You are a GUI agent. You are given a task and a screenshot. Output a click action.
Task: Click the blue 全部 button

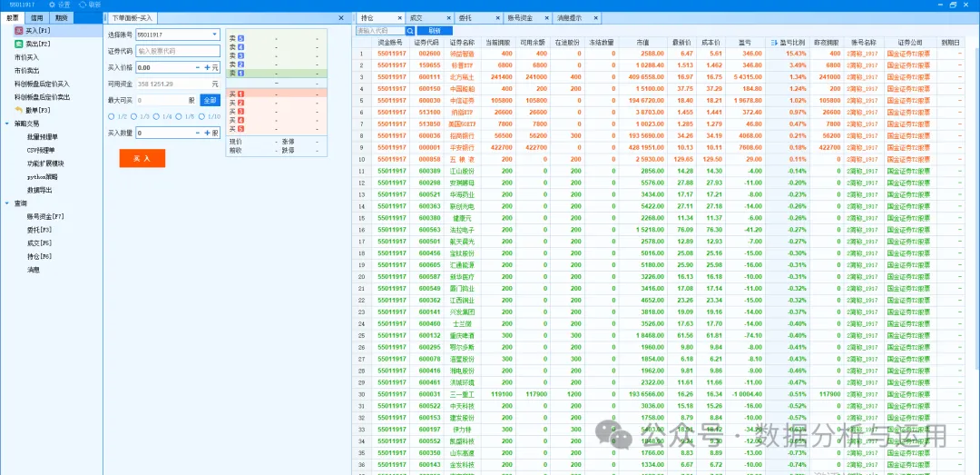click(210, 100)
